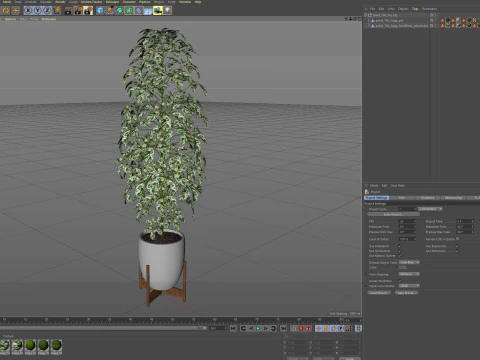Switch to the Referencing tab
This screenshot has width=480, height=360.
(x=453, y=198)
